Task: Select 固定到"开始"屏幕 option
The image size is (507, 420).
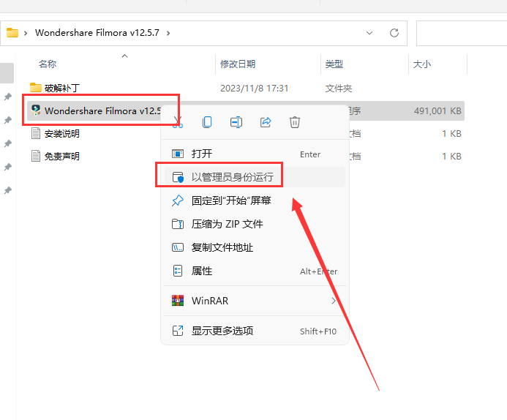Action: click(255, 200)
